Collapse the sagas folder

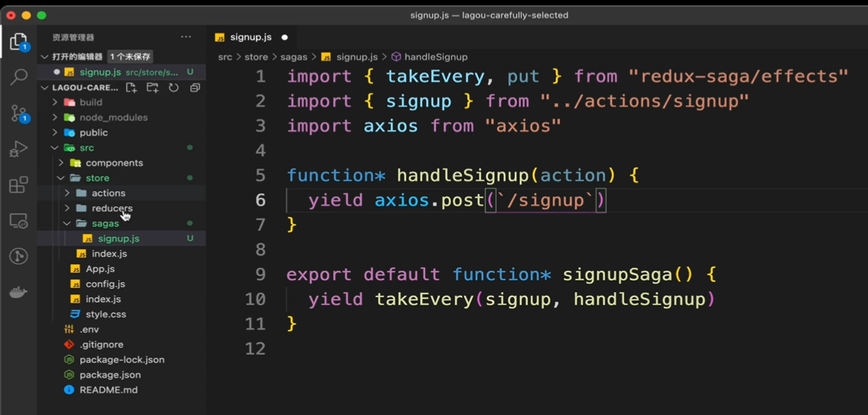[x=67, y=223]
